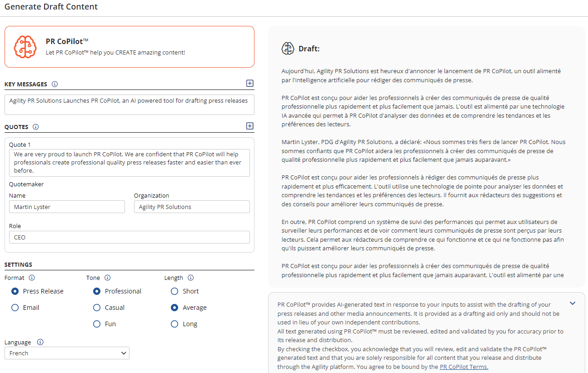Click the Draft brain icon
This screenshot has width=588, height=373.
point(288,49)
